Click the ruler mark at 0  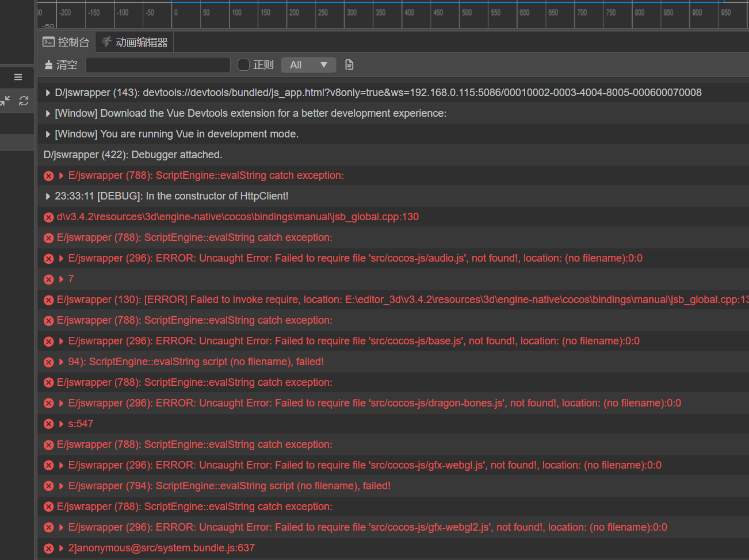click(176, 13)
